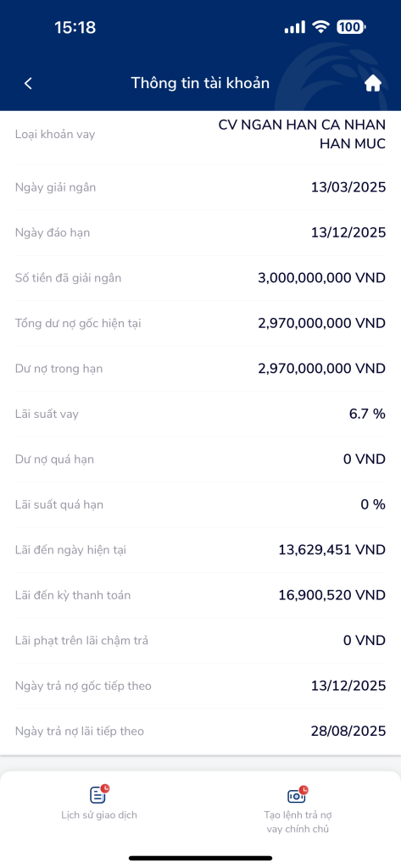Select the Loại khoản vay row
The height and width of the screenshot is (868, 401).
click(x=200, y=135)
